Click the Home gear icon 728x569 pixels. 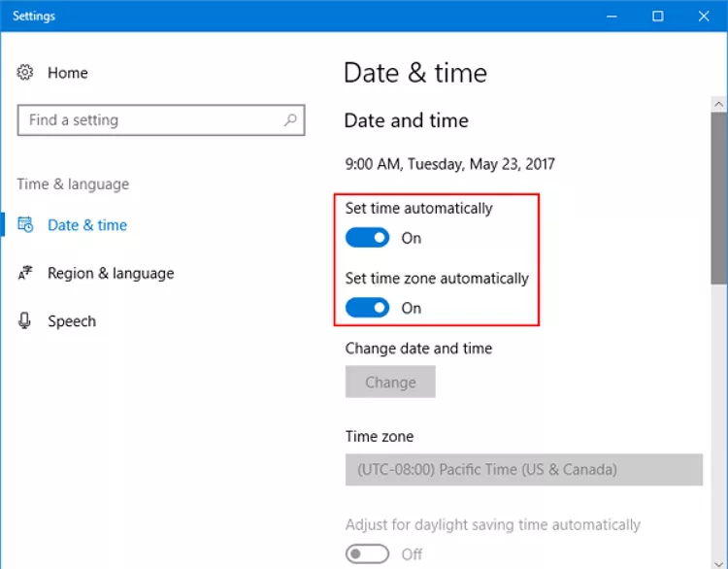25,73
